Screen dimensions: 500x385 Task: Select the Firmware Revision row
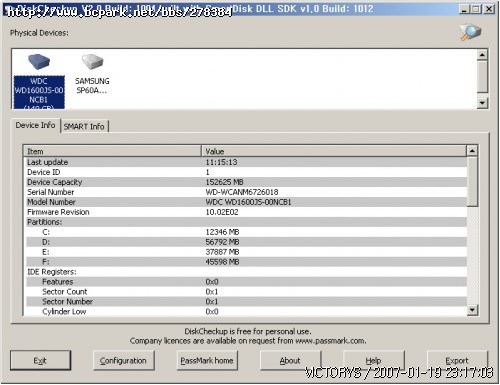click(x=247, y=212)
